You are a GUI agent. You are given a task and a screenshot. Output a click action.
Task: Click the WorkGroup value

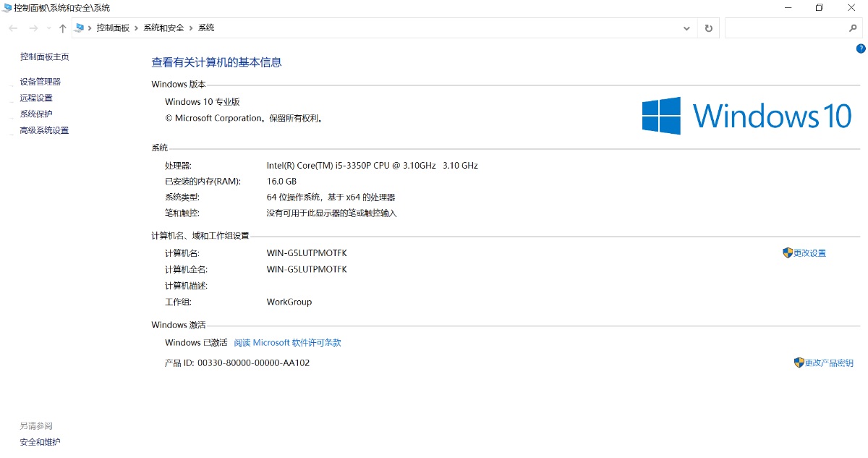[x=289, y=302]
